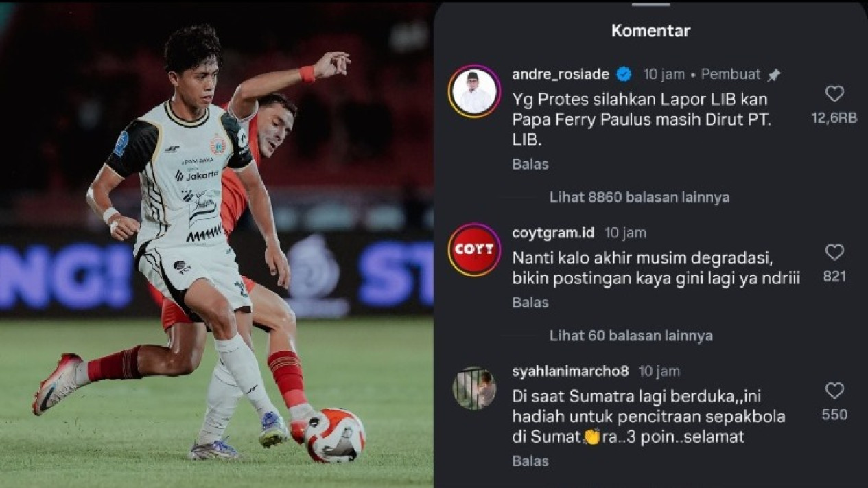Screen dimensions: 868x488
Task: Like syahlanimarcho8's comment with heart icon
Action: 834,391
